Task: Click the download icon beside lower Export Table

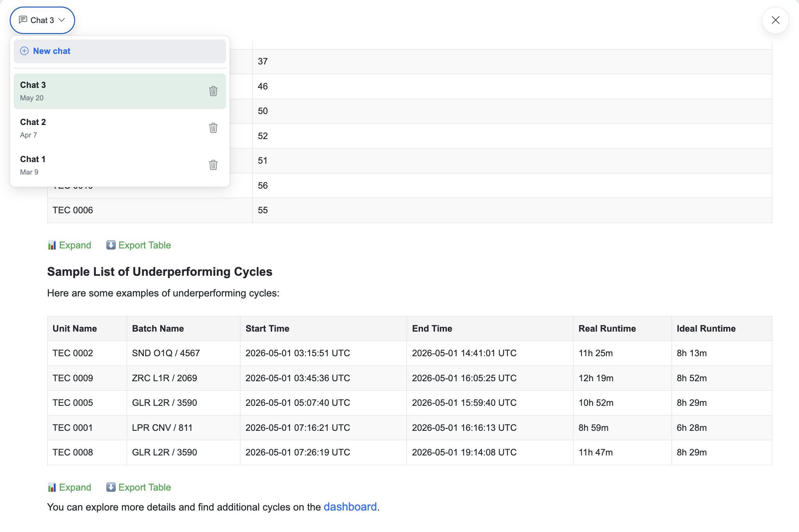Action: pos(111,487)
